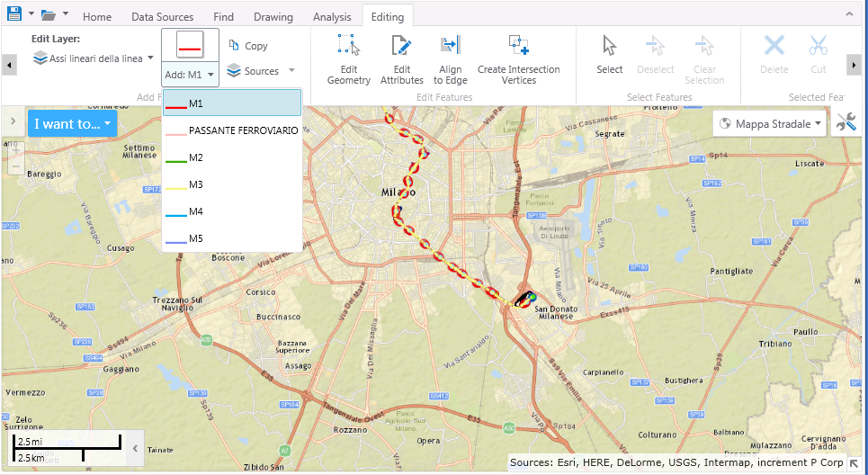The height and width of the screenshot is (475, 868).
Task: Open the Edit Attributes tool
Action: 402,59
